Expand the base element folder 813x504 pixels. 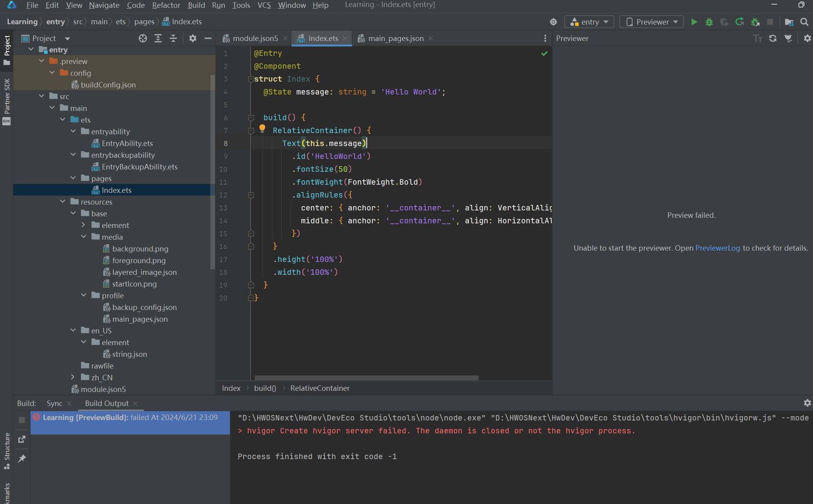[84, 225]
